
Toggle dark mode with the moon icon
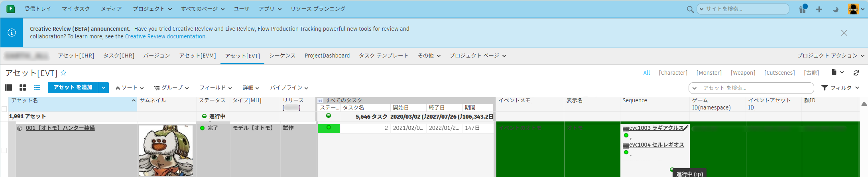pos(835,9)
